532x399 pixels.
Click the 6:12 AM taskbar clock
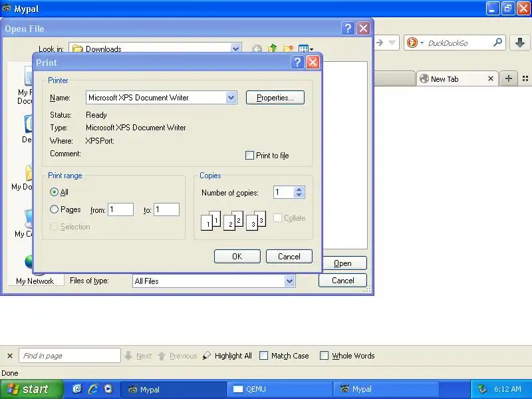click(x=507, y=389)
